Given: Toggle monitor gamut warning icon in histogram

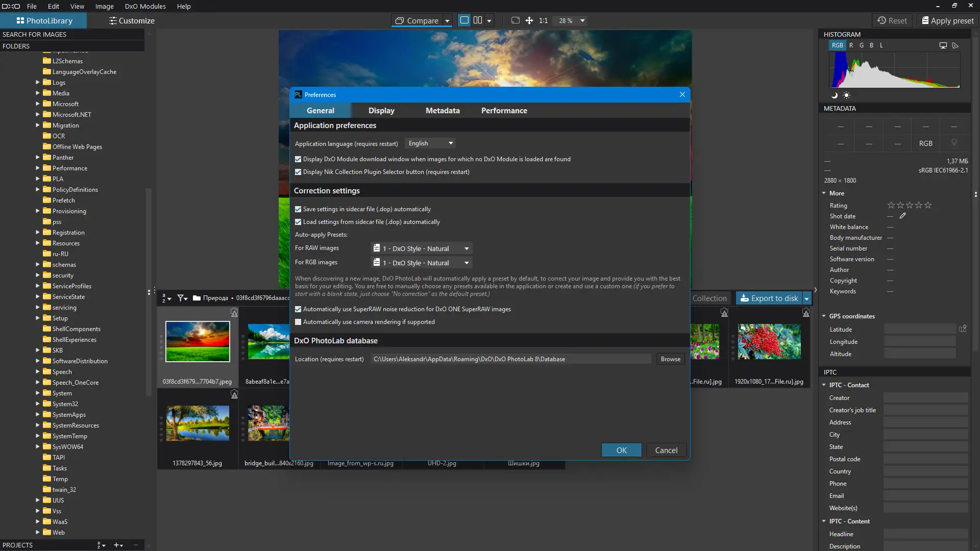Looking at the screenshot, I should point(943,45).
